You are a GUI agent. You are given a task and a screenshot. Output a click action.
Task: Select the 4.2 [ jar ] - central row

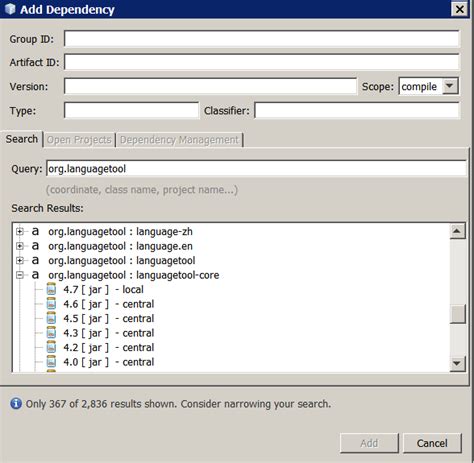109,347
